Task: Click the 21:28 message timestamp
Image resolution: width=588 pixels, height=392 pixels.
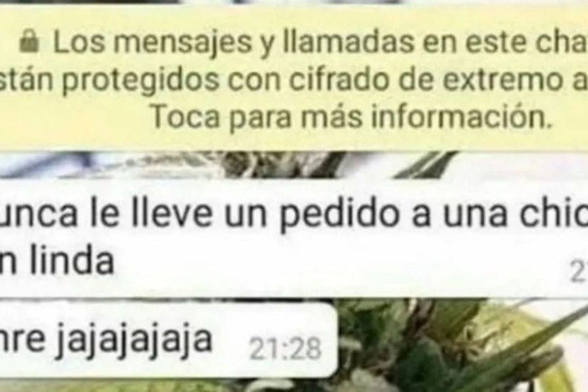Action: pyautogui.click(x=286, y=348)
